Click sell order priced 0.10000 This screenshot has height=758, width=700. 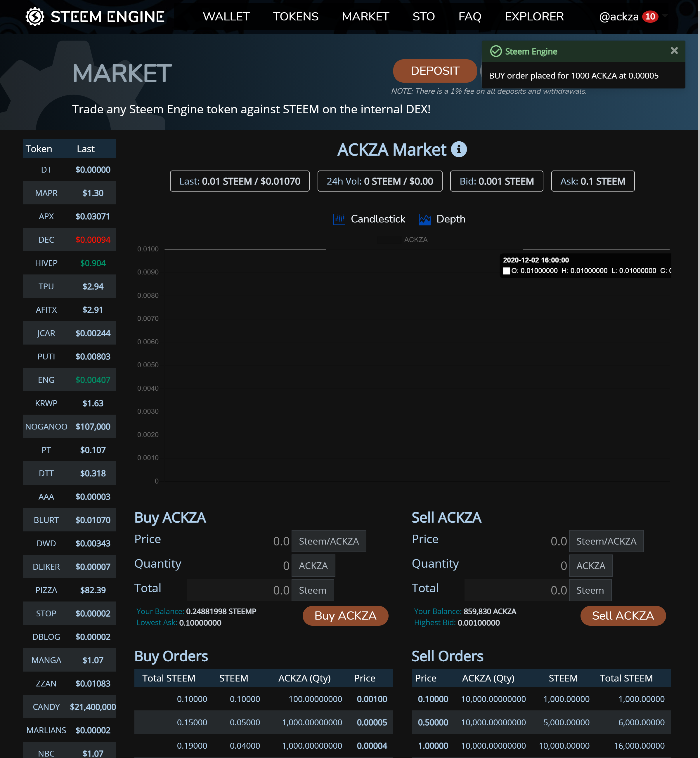pyautogui.click(x=541, y=699)
